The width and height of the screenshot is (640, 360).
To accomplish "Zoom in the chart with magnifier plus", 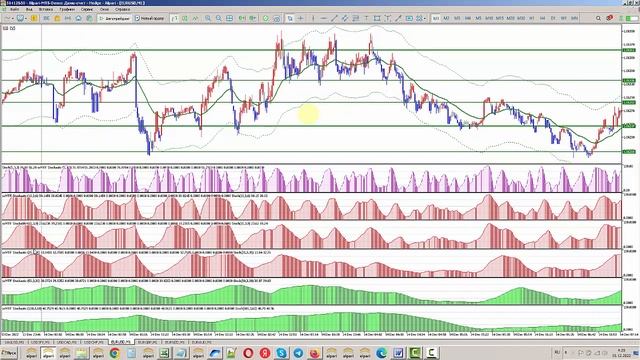I will tap(208, 18).
